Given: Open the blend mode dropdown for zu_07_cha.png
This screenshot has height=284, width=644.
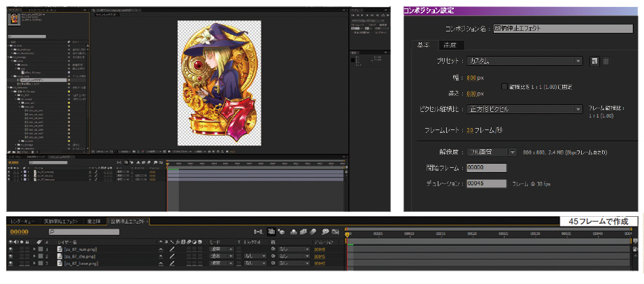Looking at the screenshot, I should click(222, 257).
